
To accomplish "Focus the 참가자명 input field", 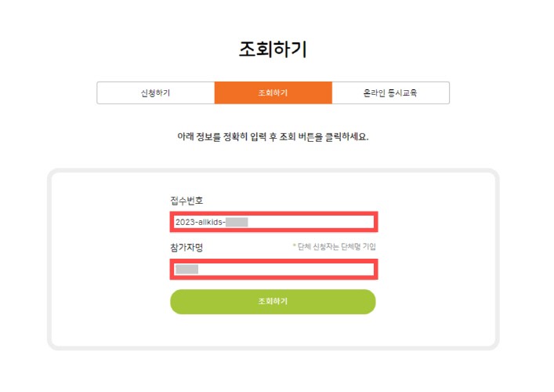I will pyautogui.click(x=273, y=270).
